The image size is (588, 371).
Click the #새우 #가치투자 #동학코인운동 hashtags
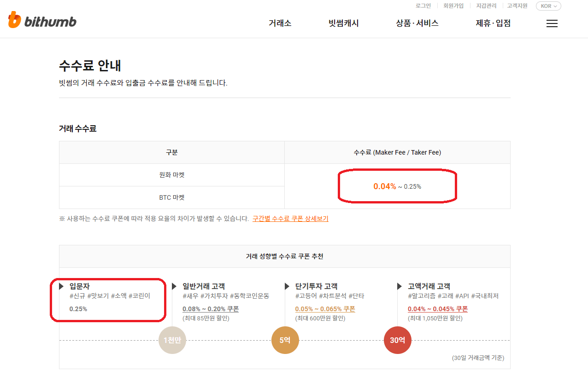click(226, 296)
